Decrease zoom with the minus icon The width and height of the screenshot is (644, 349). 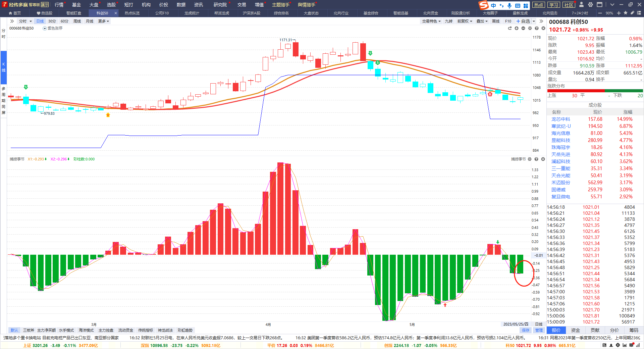coord(600,13)
